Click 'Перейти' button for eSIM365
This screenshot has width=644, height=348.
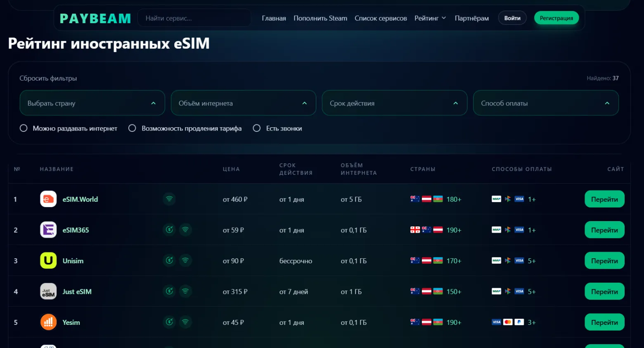point(604,230)
